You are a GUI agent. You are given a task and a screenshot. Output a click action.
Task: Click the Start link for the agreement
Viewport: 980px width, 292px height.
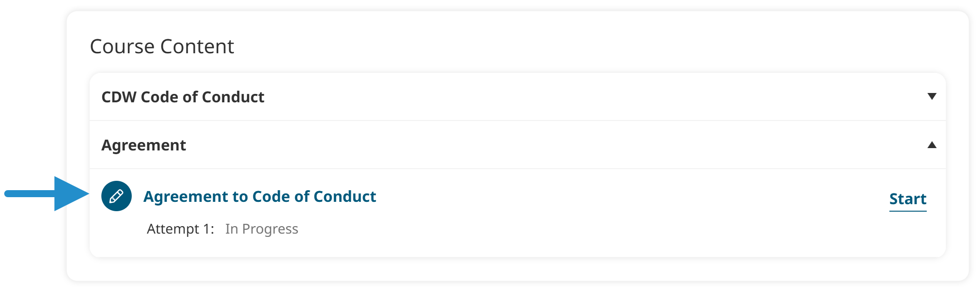907,198
